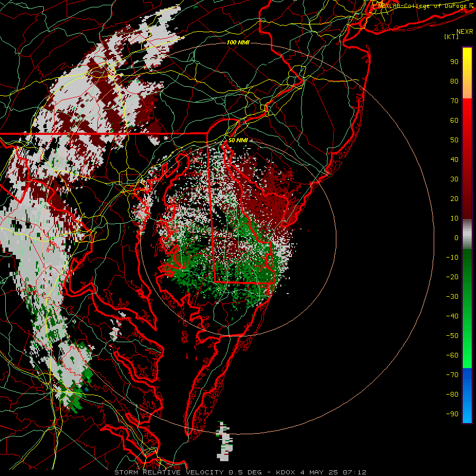This screenshot has height=476, width=476.
Task: Click the Storm Relative Velocity KDOX caption
Action: pyautogui.click(x=241, y=472)
